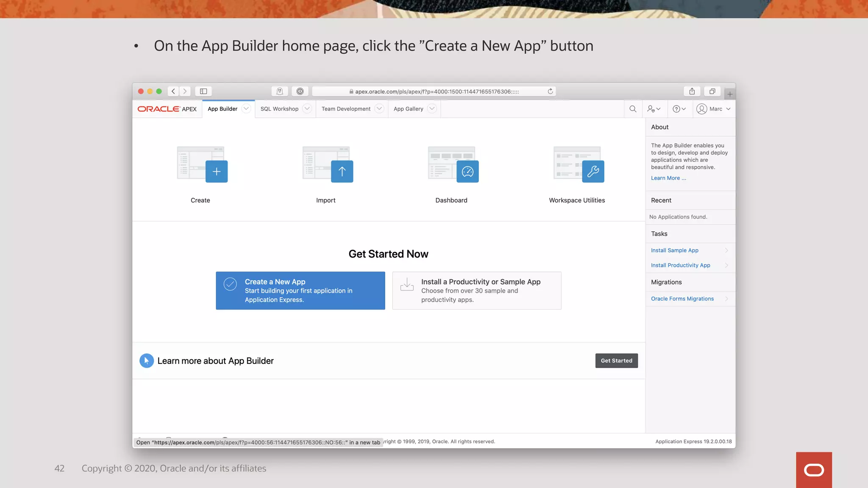Expand the App Builder tab dropdown arrow
This screenshot has width=868, height=488.
pyautogui.click(x=246, y=109)
